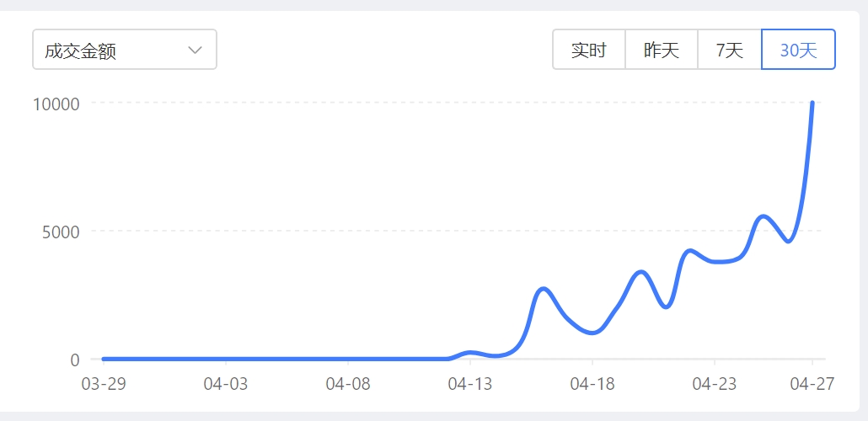Click the curve's lowest dip between 04-18 and 04-23
The height and width of the screenshot is (421, 868).
coord(666,306)
